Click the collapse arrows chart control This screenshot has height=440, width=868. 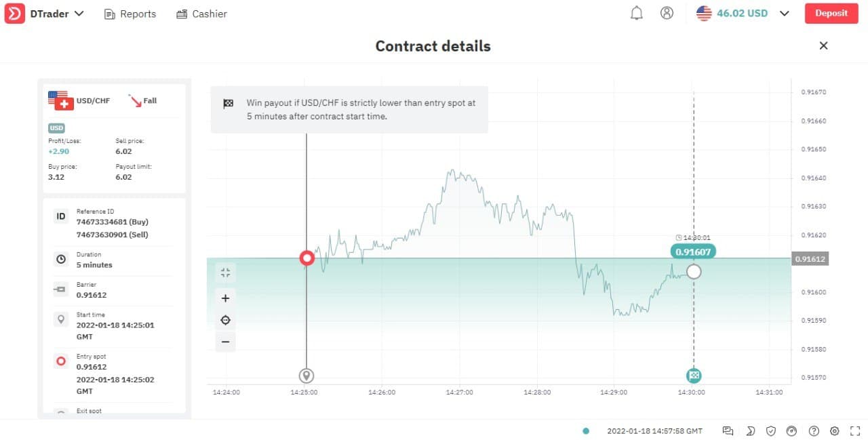(x=226, y=273)
